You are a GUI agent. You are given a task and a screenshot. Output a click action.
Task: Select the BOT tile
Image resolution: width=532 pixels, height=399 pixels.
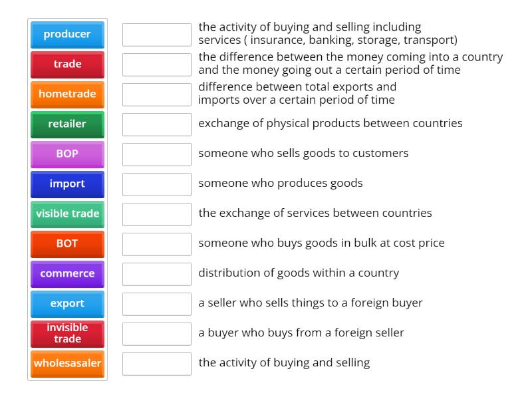click(67, 244)
